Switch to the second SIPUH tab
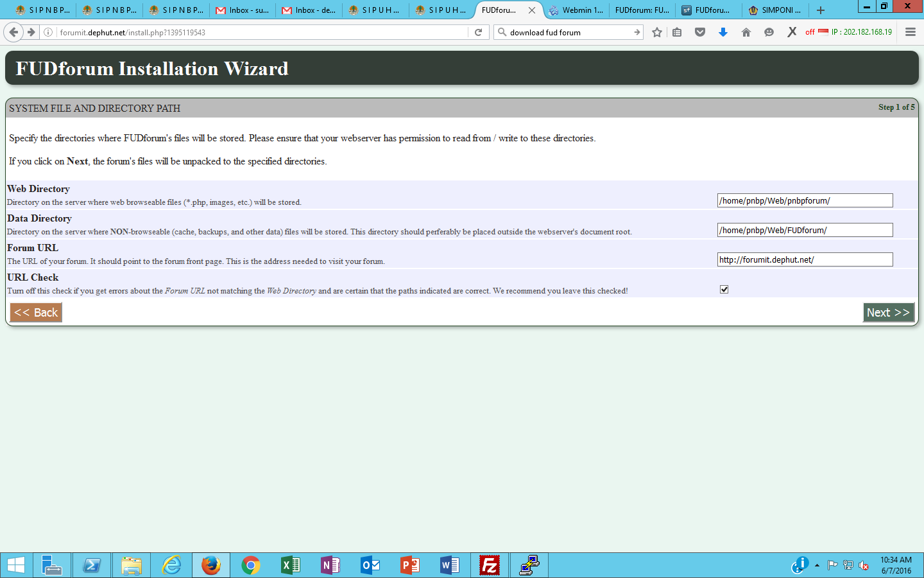 click(x=443, y=10)
